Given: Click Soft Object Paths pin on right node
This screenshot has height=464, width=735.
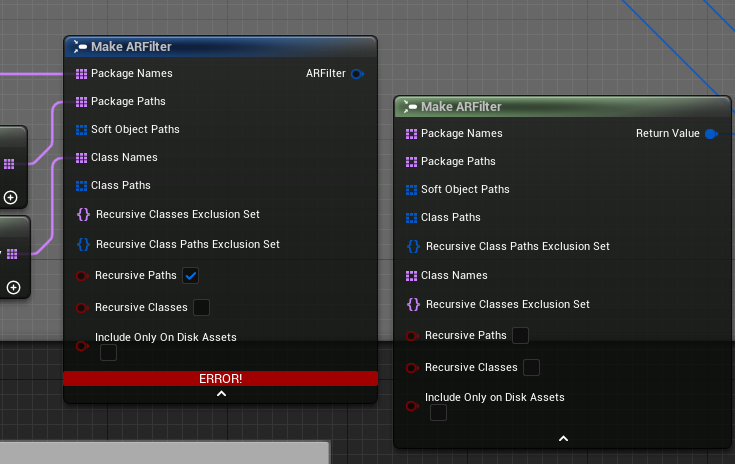Looking at the screenshot, I should tap(411, 190).
